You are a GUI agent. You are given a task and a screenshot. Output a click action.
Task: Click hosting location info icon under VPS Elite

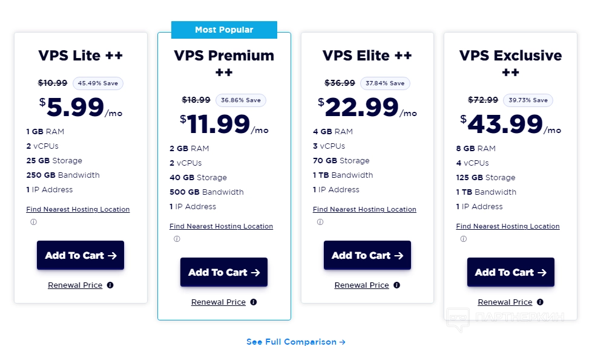pos(320,222)
